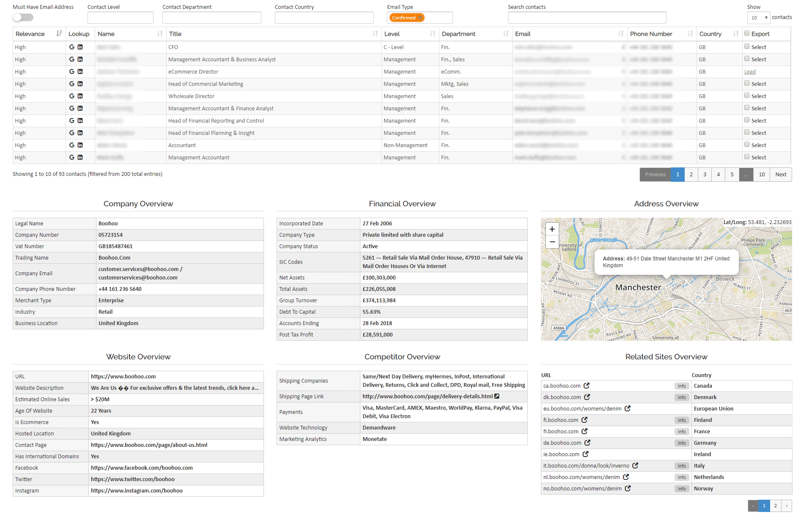Open it.boohoo.com/donna/look/inverno external link icon
The image size is (812, 520).
(635, 466)
